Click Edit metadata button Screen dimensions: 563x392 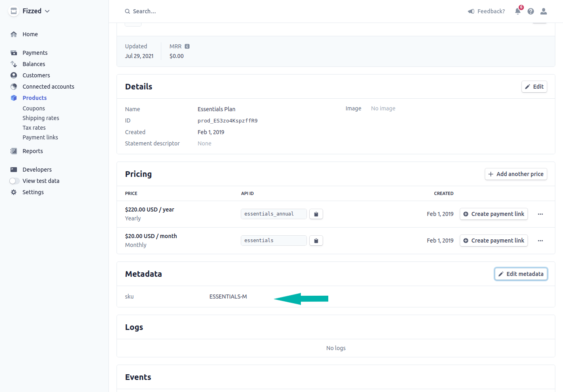click(521, 274)
